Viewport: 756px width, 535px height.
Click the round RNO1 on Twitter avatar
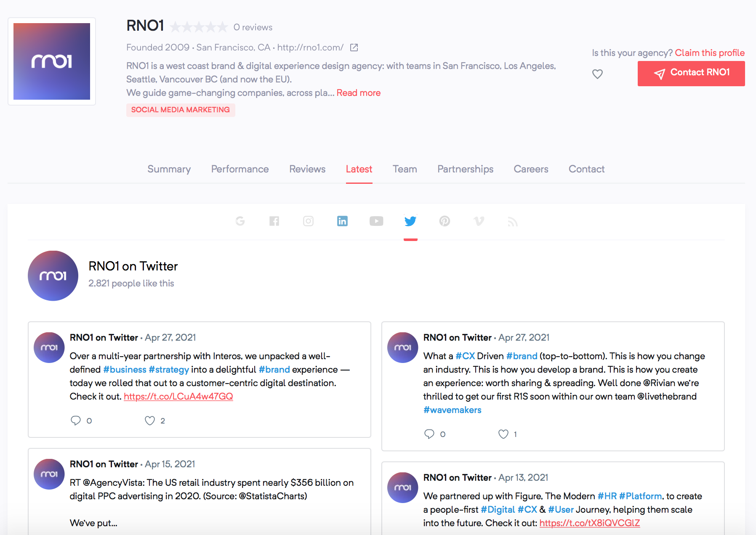tap(53, 276)
